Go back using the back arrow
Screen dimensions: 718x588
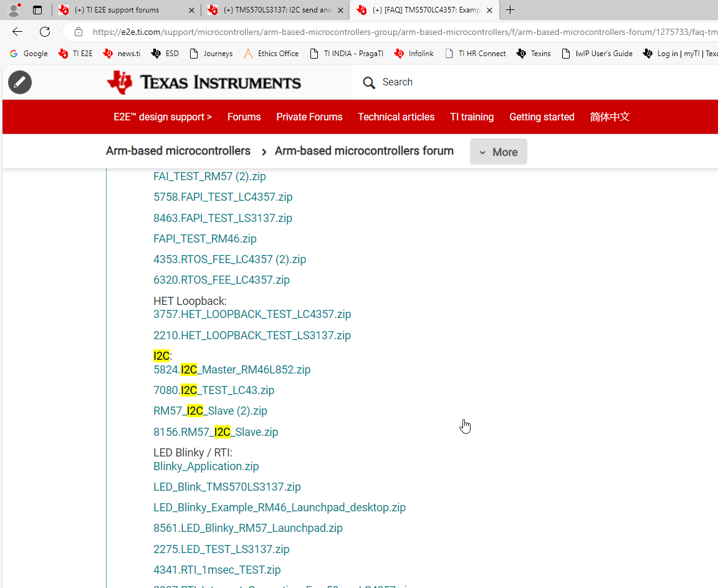click(x=17, y=32)
